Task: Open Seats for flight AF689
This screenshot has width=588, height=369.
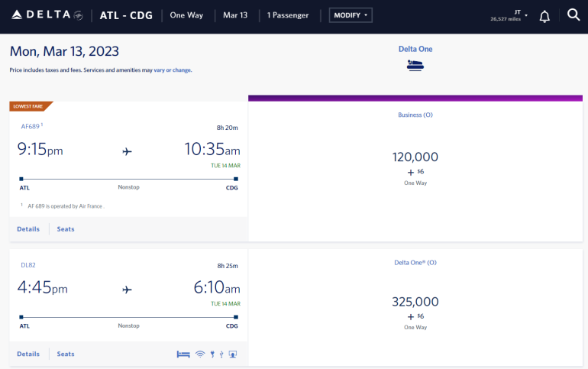Action: coord(66,228)
